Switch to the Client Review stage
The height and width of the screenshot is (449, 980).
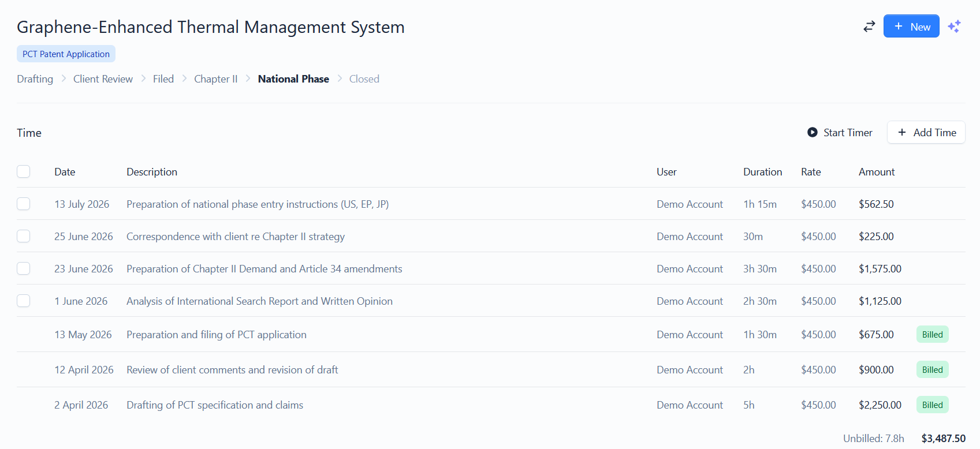pos(103,79)
